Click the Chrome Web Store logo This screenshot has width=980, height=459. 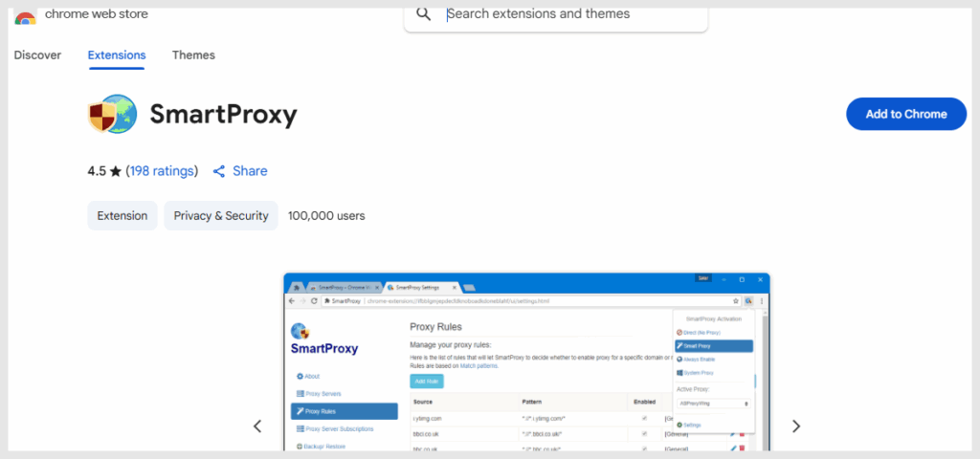coord(25,16)
